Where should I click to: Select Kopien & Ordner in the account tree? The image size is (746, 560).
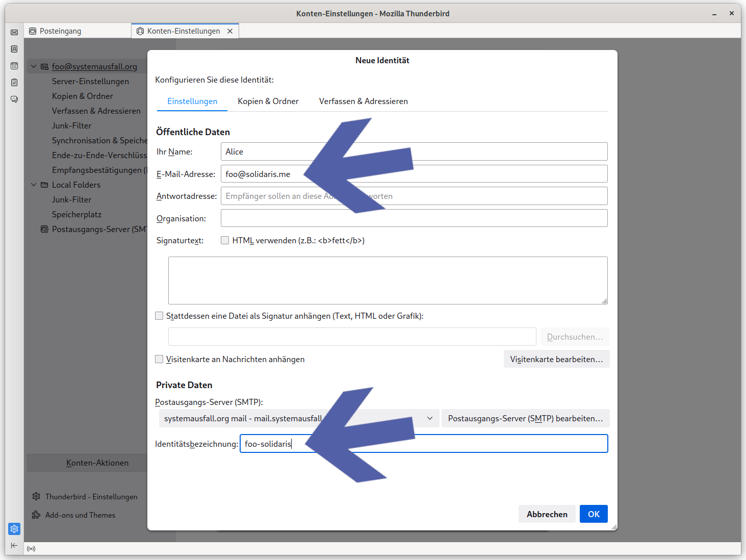point(83,96)
